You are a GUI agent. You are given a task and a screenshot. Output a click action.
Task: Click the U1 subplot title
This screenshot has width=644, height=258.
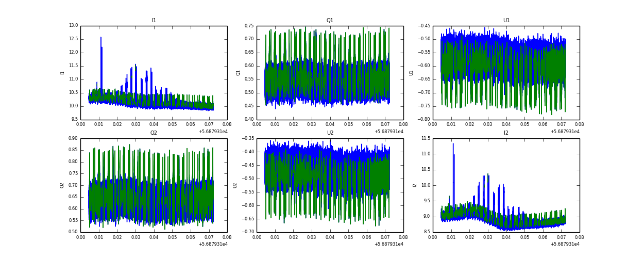[506, 21]
